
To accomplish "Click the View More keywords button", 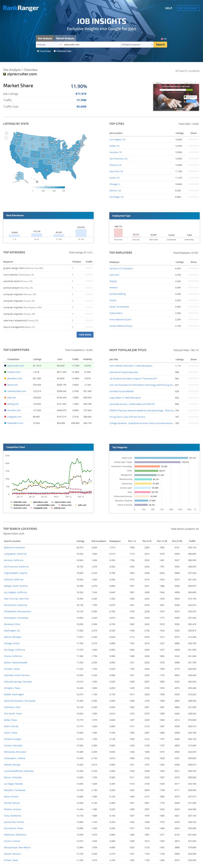I will 85,335.
